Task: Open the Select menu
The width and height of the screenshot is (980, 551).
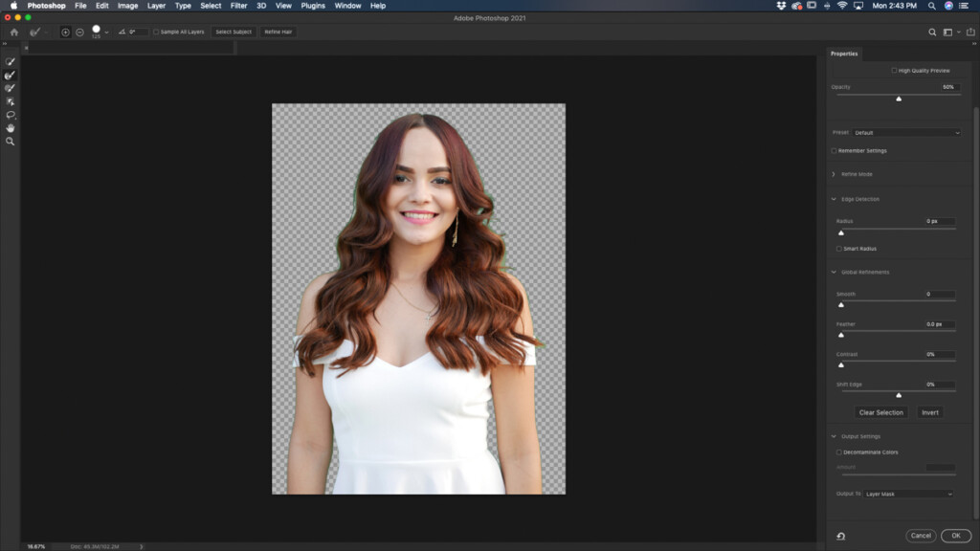Action: pos(211,6)
